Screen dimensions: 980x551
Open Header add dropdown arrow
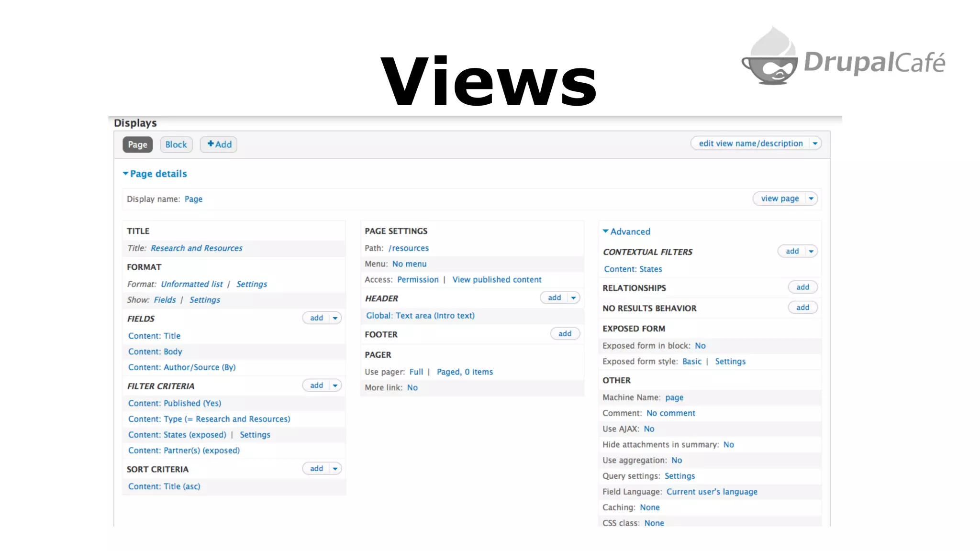(x=573, y=298)
